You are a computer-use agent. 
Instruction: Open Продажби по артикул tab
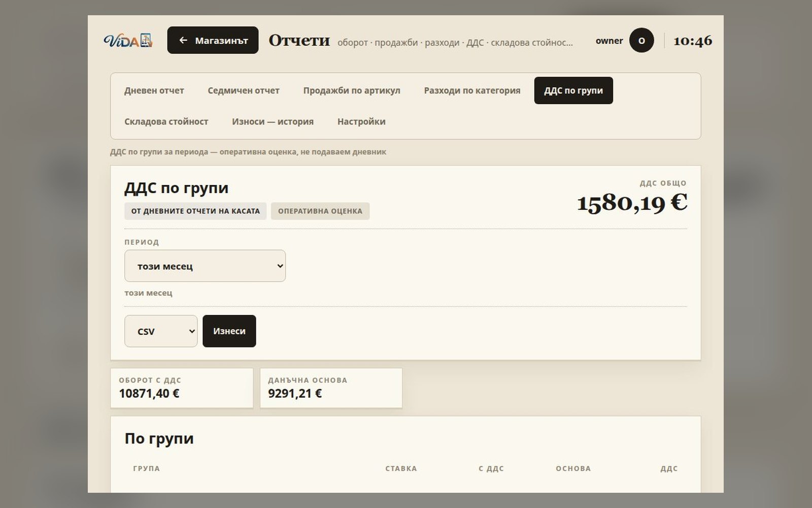point(352,90)
